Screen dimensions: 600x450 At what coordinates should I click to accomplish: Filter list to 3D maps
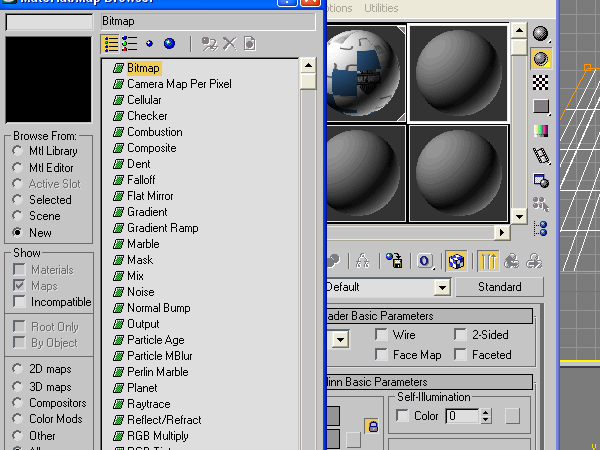pyautogui.click(x=17, y=386)
